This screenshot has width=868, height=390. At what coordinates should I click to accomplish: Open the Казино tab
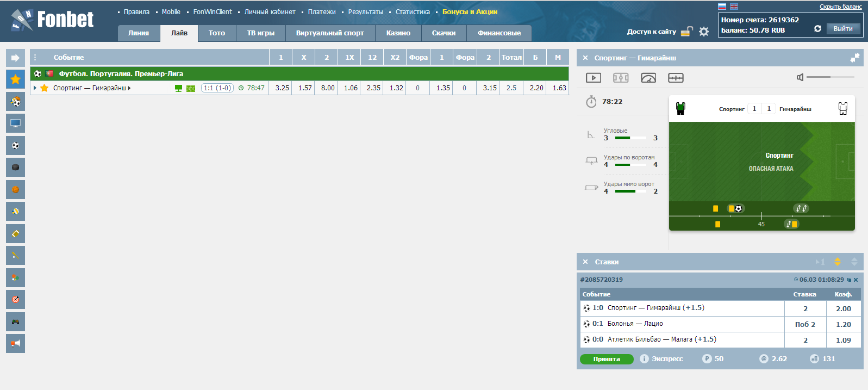[398, 33]
